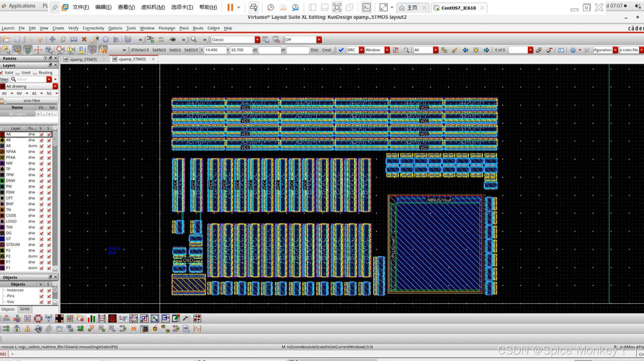This screenshot has height=361, width=644.
Task: Click the crosshair snap icon
Action: pyautogui.click(x=38, y=50)
